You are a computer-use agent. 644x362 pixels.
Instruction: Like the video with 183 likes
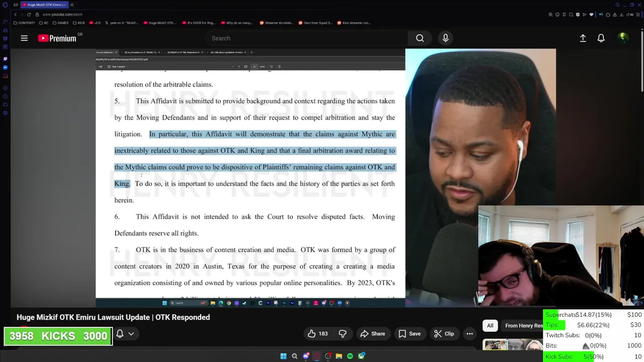coord(317,334)
